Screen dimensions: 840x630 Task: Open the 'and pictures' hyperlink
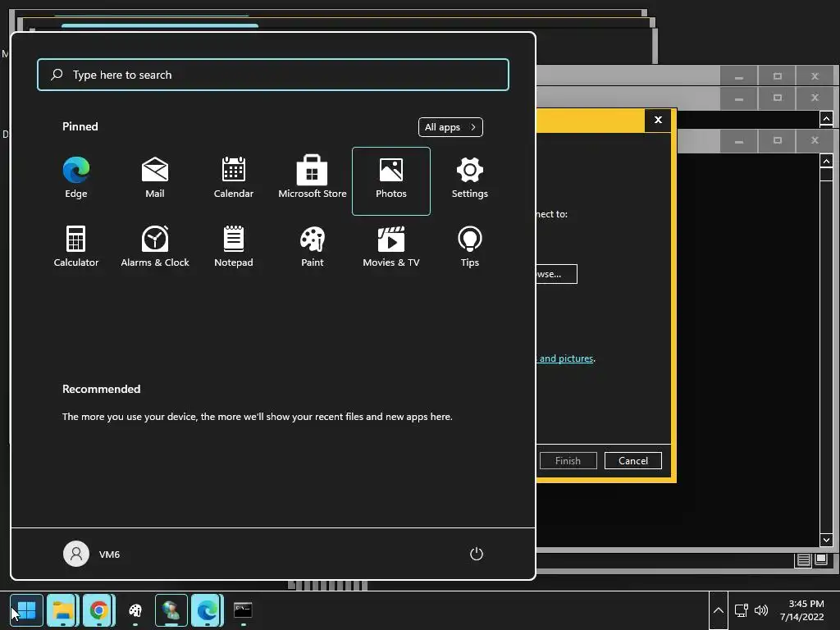click(566, 358)
